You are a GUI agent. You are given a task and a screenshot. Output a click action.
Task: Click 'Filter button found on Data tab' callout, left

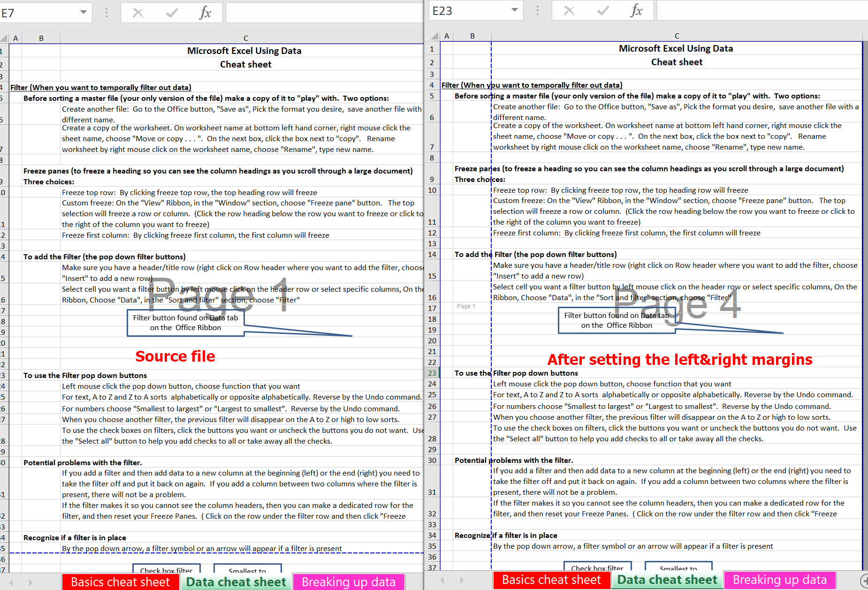pyautogui.click(x=185, y=323)
